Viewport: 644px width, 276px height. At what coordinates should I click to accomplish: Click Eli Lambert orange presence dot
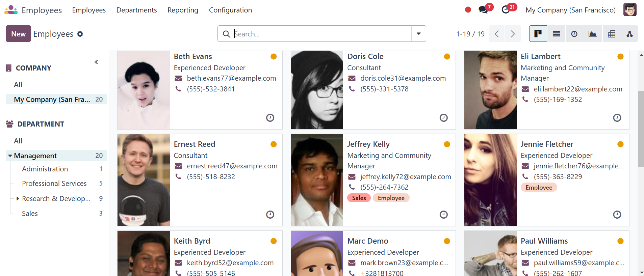coord(620,56)
